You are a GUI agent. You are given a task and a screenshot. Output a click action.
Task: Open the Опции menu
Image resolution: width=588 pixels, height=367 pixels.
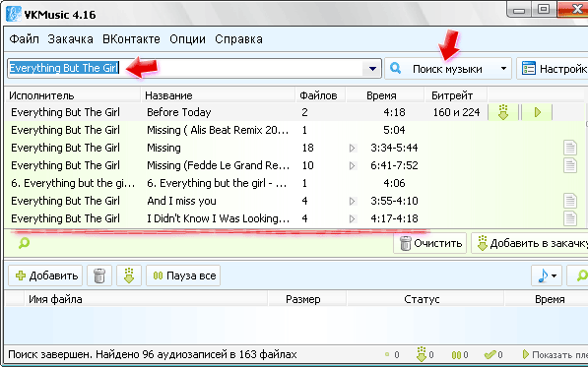pyautogui.click(x=187, y=39)
